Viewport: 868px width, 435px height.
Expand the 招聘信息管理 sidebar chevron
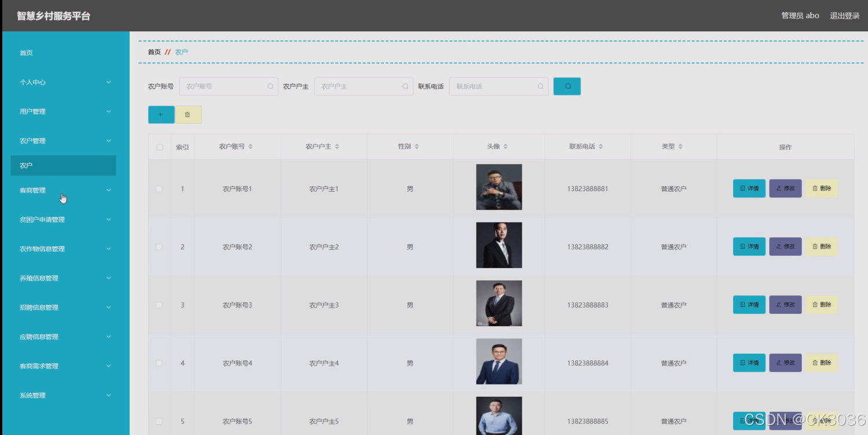108,308
